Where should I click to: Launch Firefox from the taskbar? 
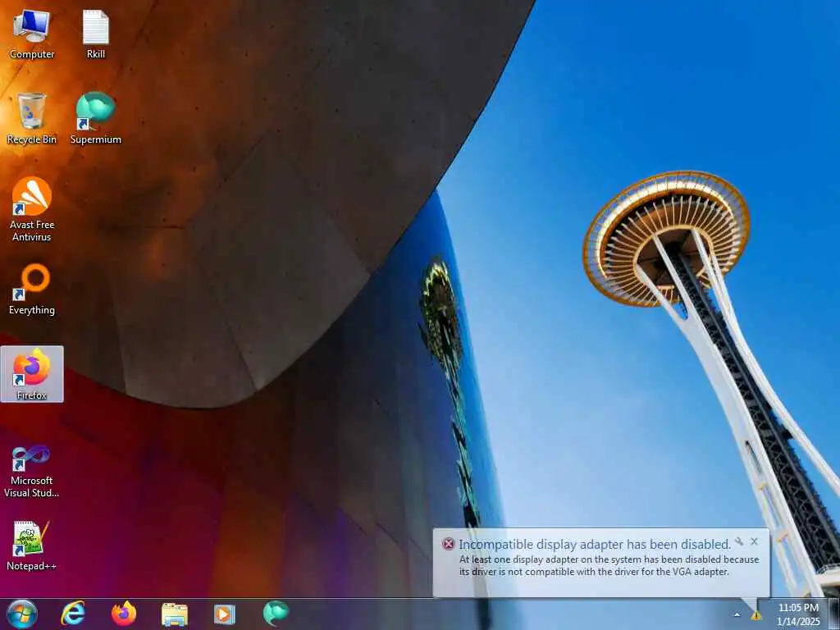(124, 614)
